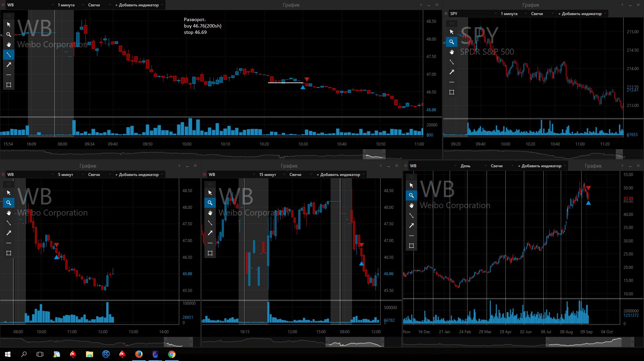Add indicator to WB 5-minute chart
This screenshot has height=361, width=644.
click(139, 175)
